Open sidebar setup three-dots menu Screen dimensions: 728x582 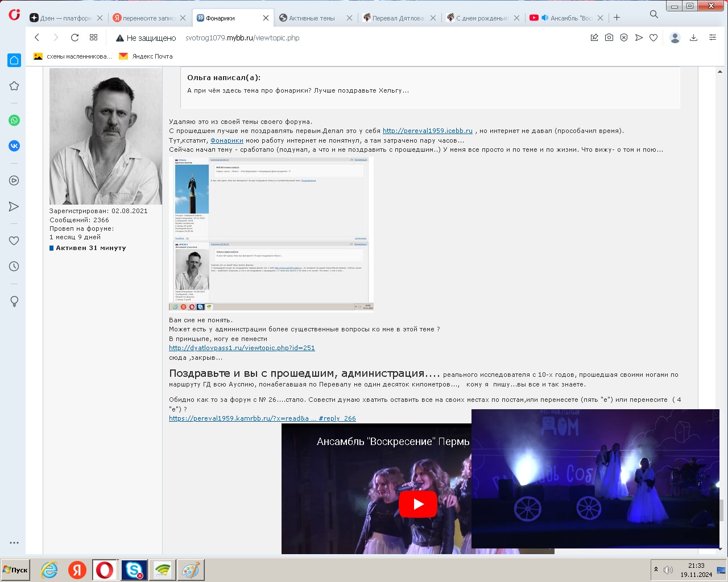coord(14,543)
